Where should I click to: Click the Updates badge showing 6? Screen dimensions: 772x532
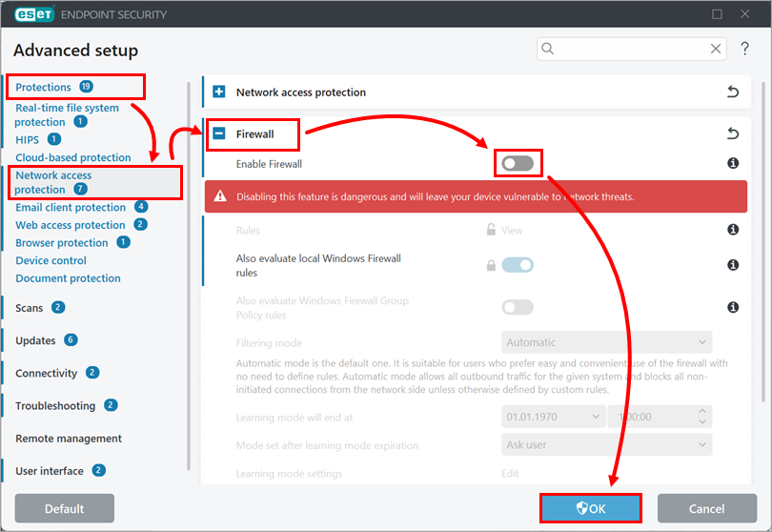(71, 339)
